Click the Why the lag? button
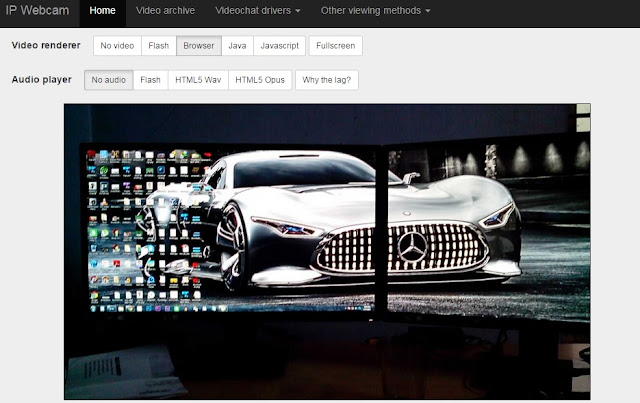640x403 pixels. click(327, 80)
